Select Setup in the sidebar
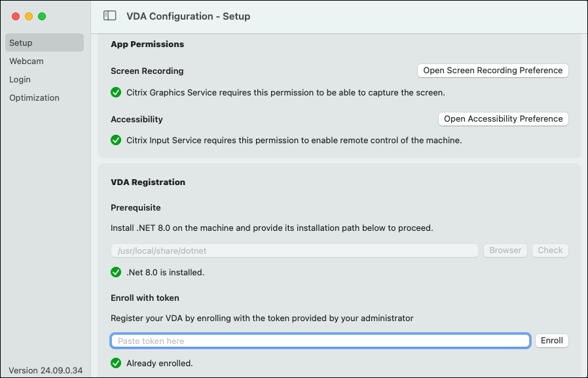 (45, 43)
